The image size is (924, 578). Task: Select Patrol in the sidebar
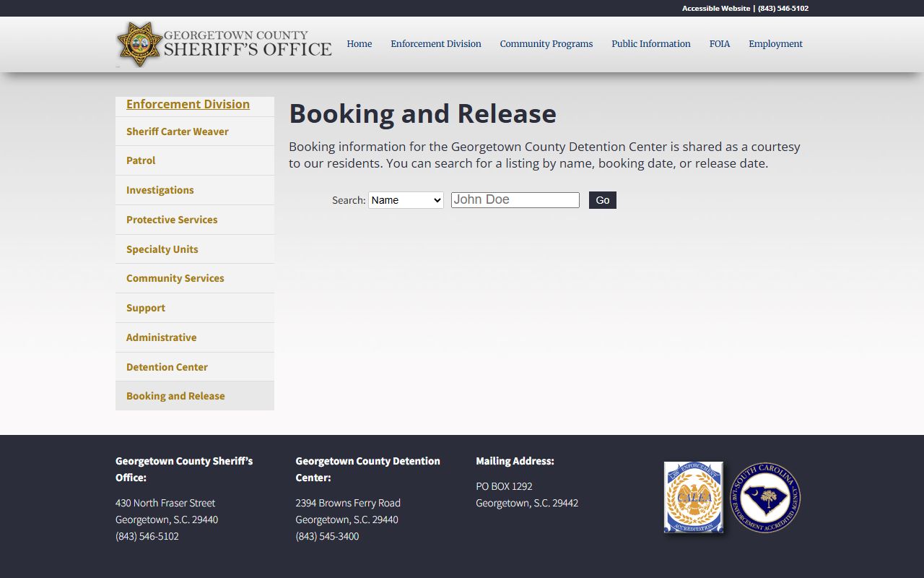point(195,160)
